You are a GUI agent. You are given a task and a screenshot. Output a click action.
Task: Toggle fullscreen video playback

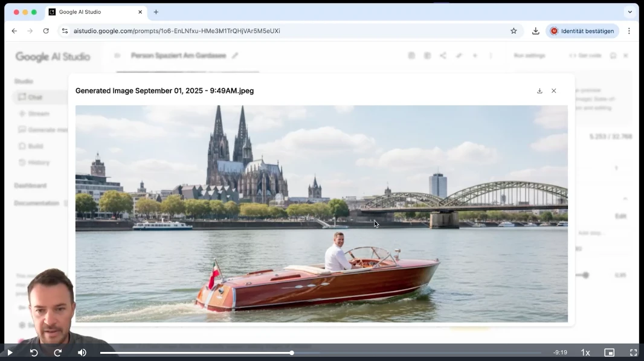coord(634,352)
